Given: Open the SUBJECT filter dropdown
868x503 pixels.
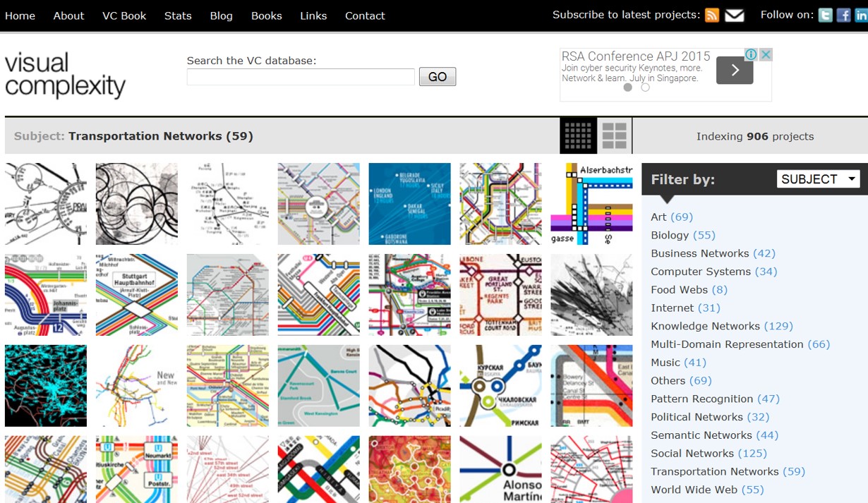Looking at the screenshot, I should 818,179.
